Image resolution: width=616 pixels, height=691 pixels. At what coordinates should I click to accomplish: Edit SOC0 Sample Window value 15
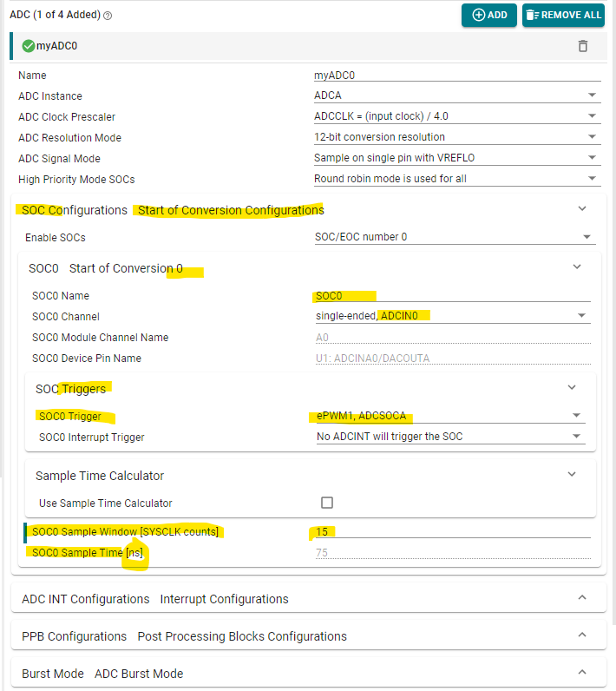pos(453,532)
